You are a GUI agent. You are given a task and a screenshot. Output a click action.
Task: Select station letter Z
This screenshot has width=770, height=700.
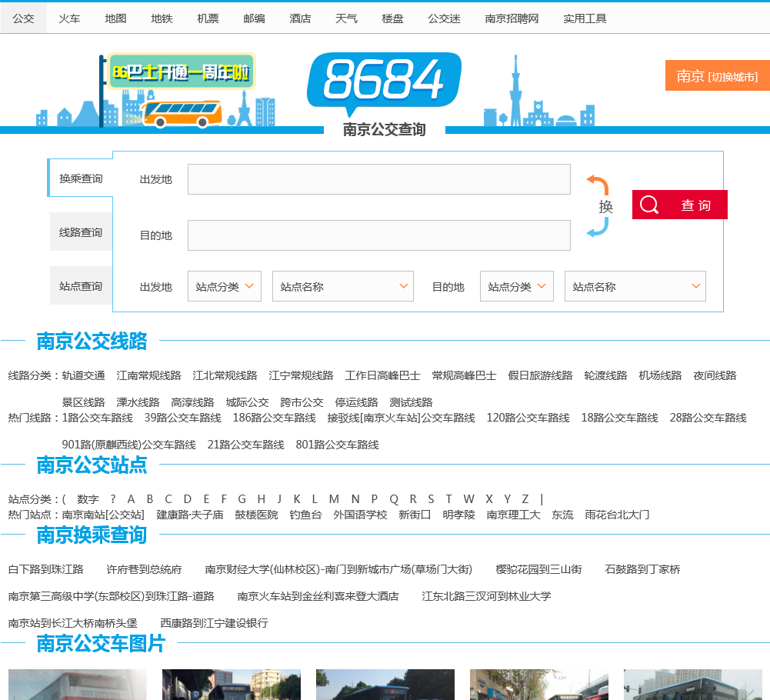pos(525,499)
